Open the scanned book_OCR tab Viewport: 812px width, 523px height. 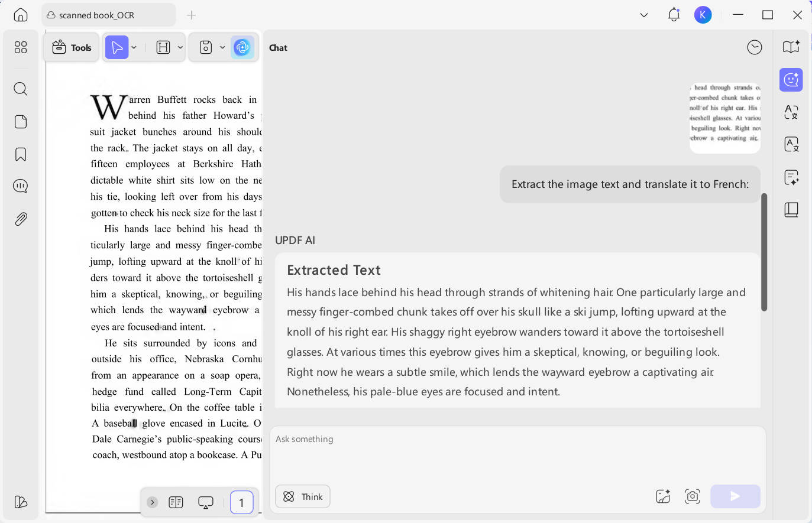109,15
